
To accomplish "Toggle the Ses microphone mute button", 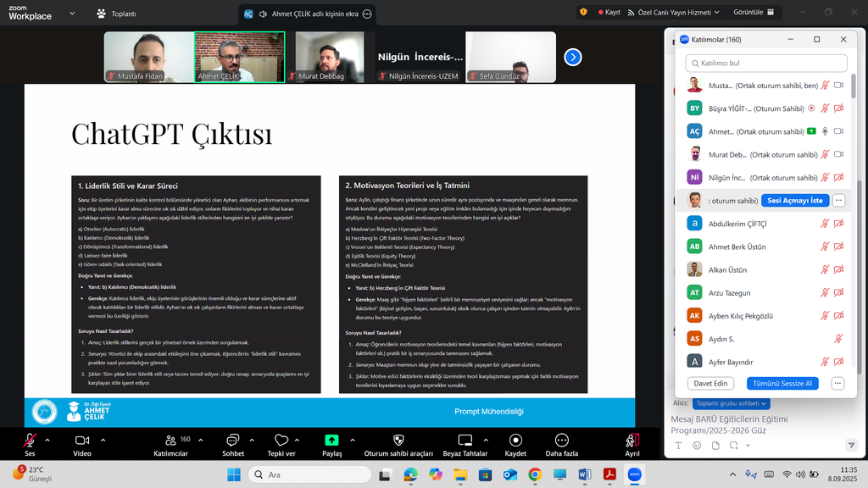I will [x=30, y=445].
